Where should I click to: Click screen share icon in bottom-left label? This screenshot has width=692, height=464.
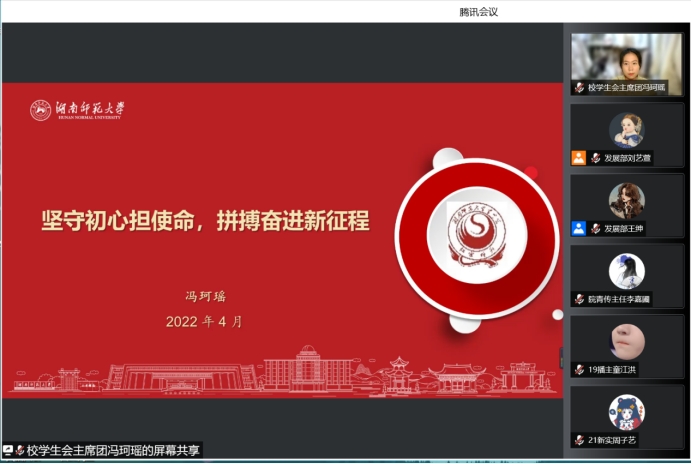pos(8,451)
